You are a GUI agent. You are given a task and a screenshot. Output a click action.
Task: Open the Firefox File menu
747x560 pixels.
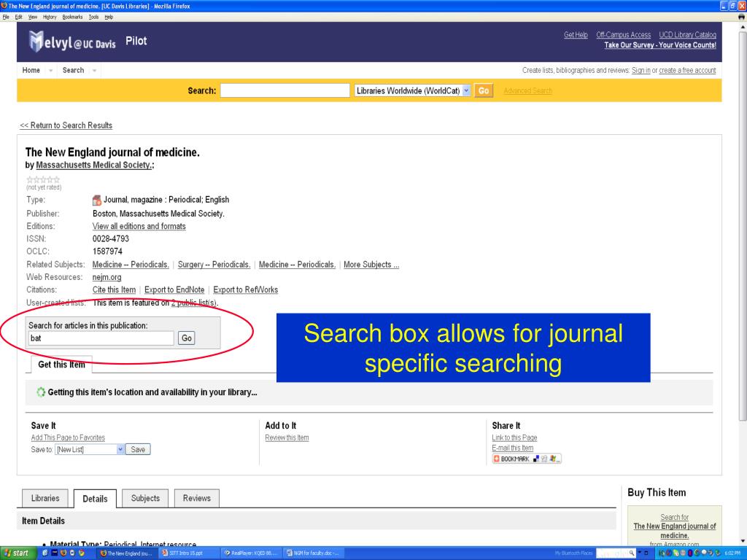[6, 17]
